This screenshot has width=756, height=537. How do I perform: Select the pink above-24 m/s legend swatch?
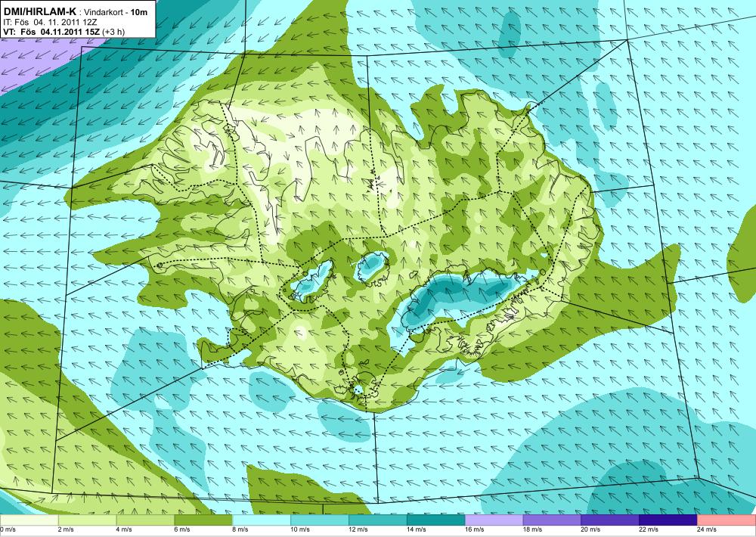727,520
